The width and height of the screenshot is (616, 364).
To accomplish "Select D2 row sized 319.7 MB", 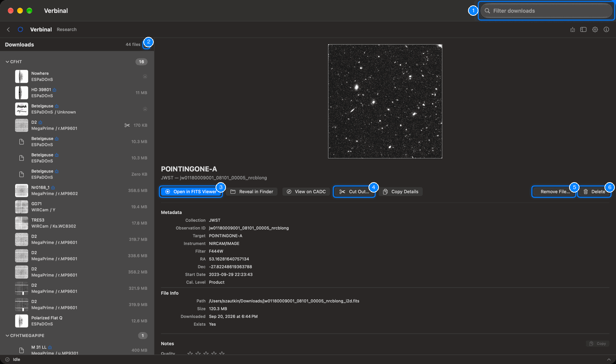I will click(x=77, y=239).
